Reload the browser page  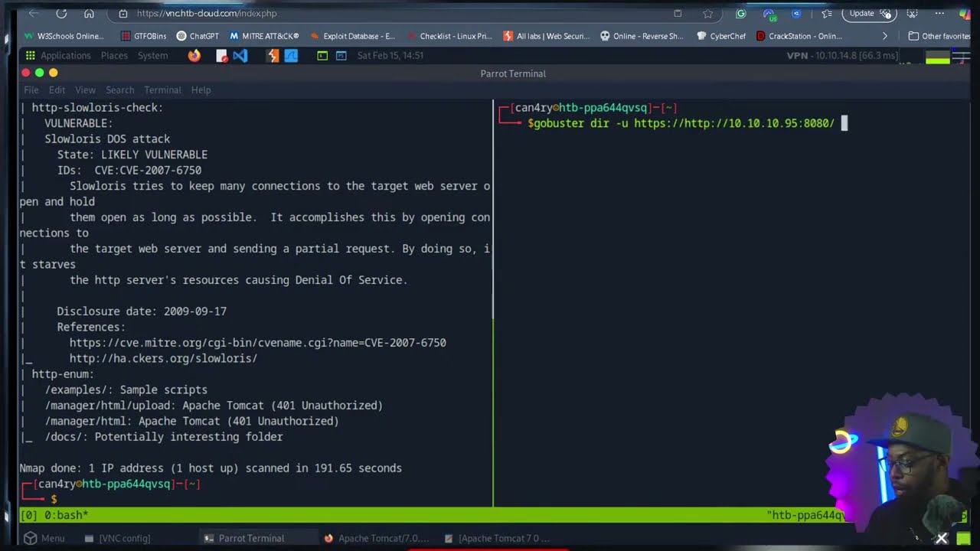61,14
